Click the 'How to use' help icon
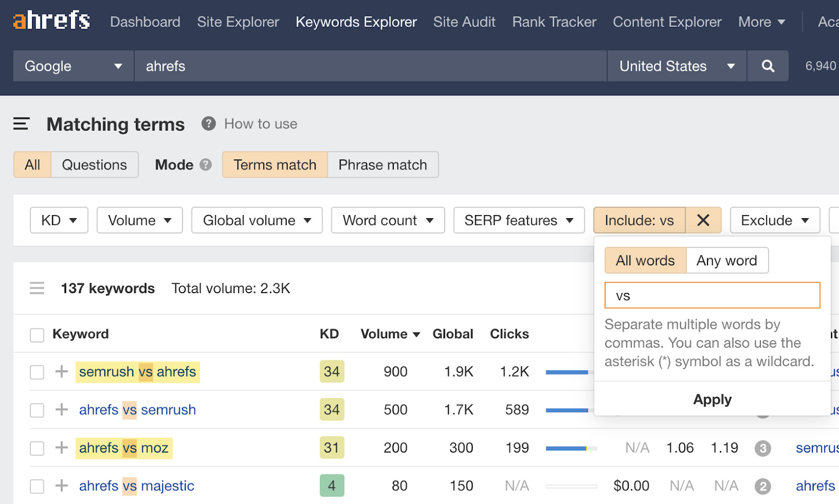 click(208, 124)
